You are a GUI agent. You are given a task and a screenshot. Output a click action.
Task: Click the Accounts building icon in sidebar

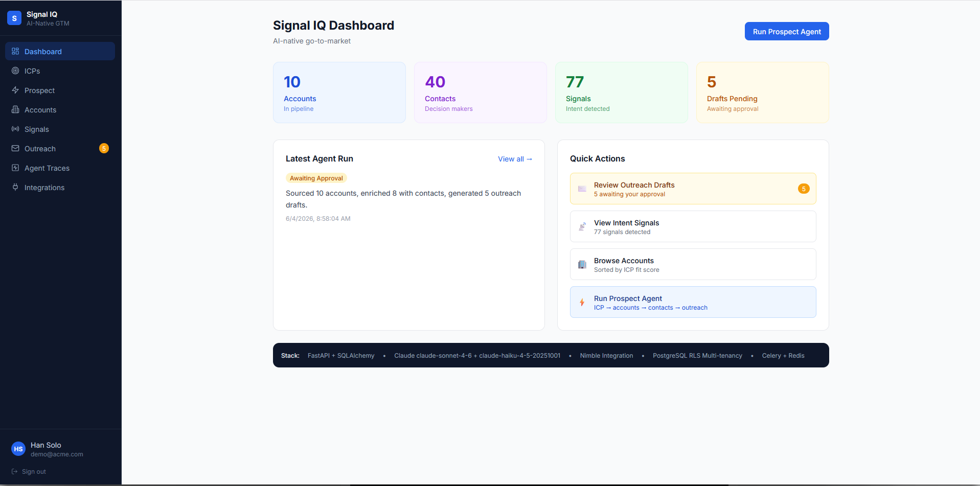tap(15, 109)
